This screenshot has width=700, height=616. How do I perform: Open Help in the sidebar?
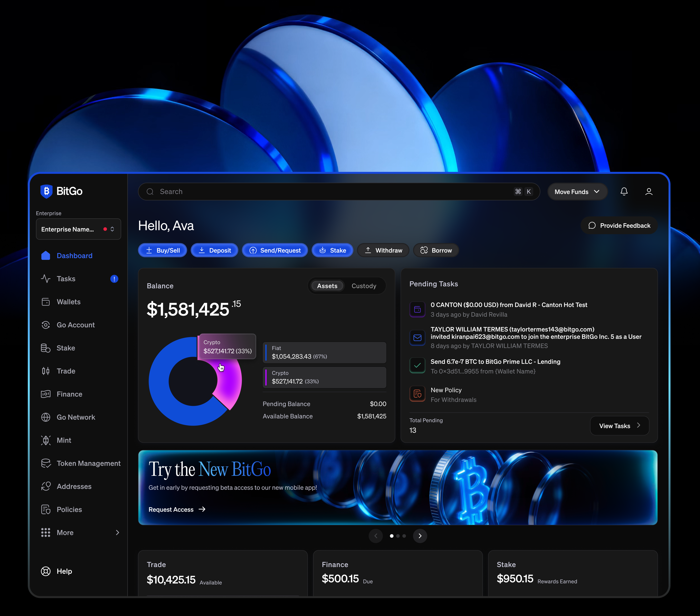[57, 571]
